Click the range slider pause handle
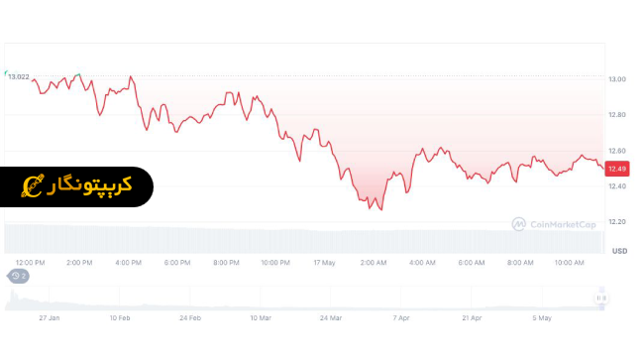 (x=601, y=298)
